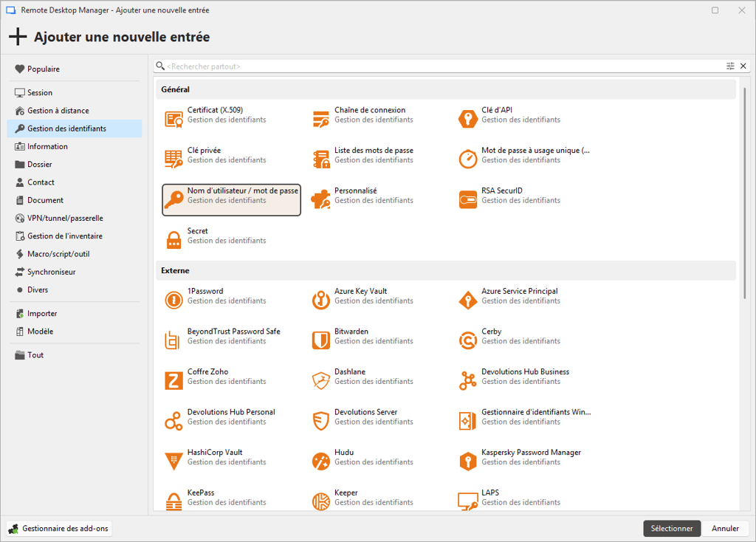
Task: Choose the Azure Key Vault icon
Action: [x=320, y=301]
